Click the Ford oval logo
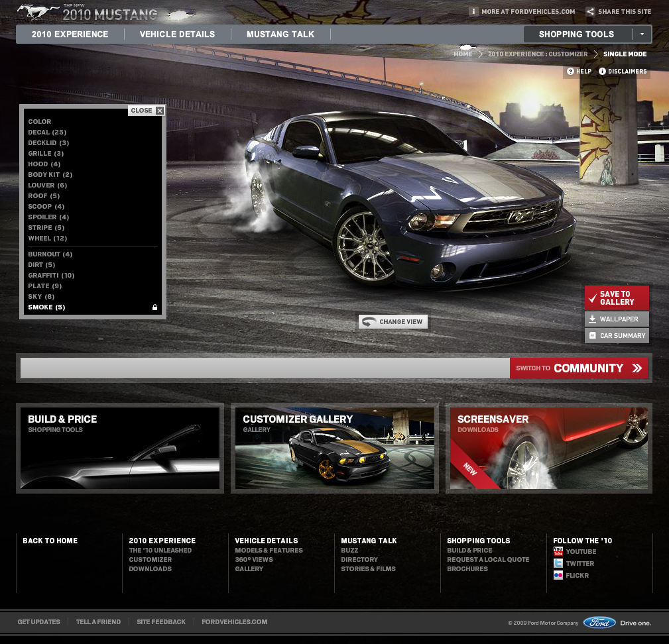669x644 pixels. 599,623
